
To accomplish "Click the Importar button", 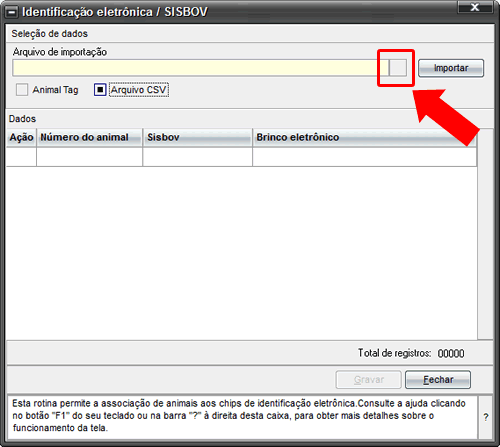I will [451, 68].
